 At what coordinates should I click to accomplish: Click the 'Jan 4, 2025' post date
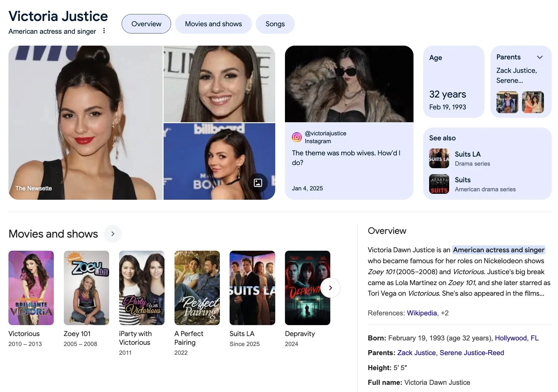coord(307,188)
